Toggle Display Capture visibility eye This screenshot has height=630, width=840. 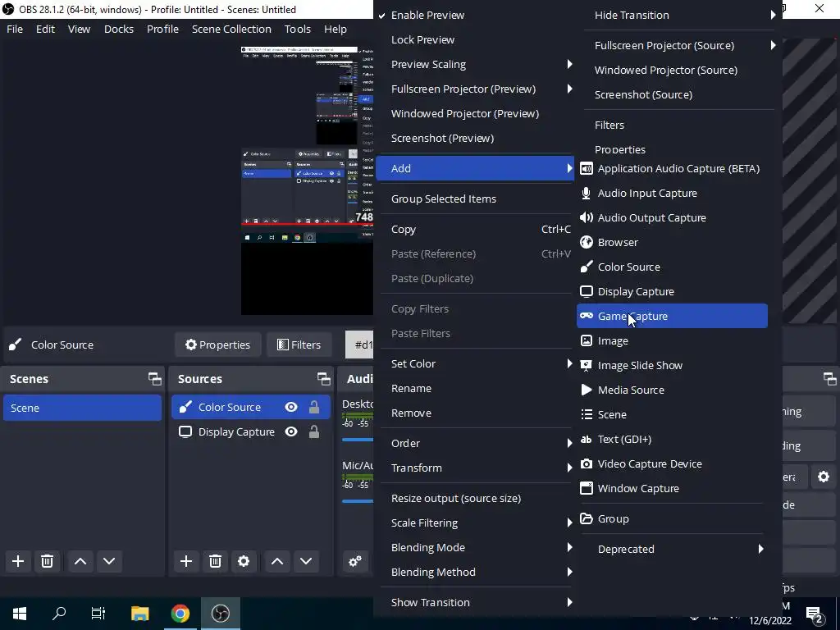(x=291, y=431)
